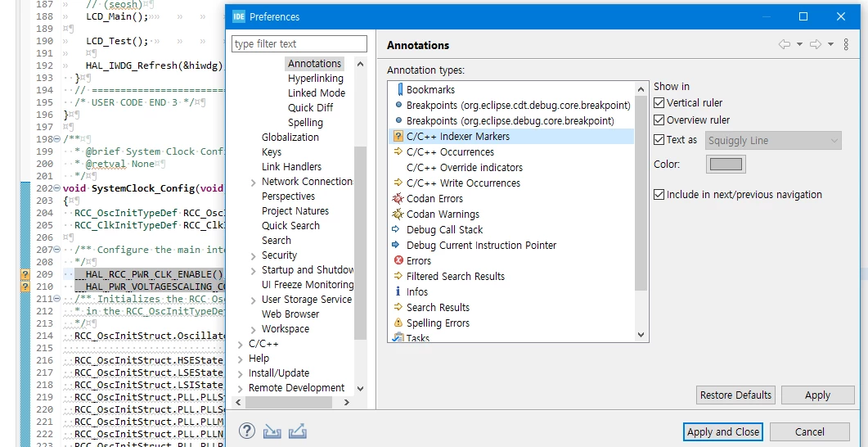Image resolution: width=868 pixels, height=447 pixels.
Task: Click the question marker on line 210
Action: (x=25, y=287)
